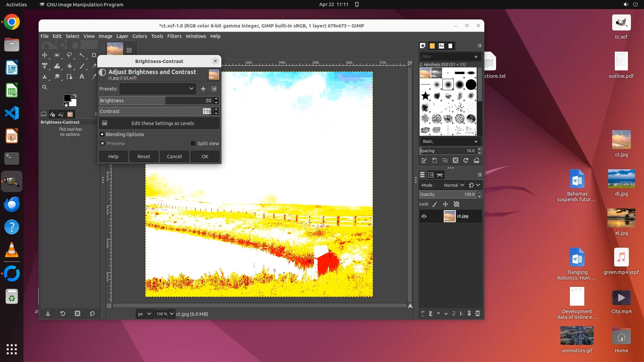
Task: Select the Zoom magnifier tool
Action: click(45, 87)
